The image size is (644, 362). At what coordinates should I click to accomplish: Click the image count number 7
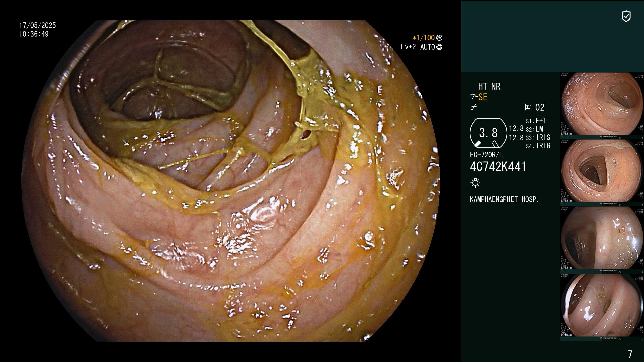pos(630,354)
